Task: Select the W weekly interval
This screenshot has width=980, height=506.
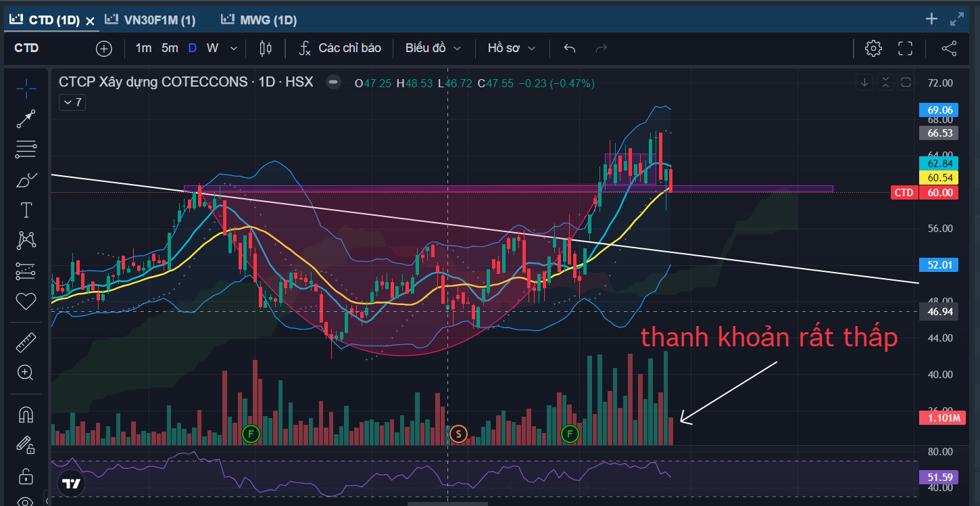Action: coord(212,48)
